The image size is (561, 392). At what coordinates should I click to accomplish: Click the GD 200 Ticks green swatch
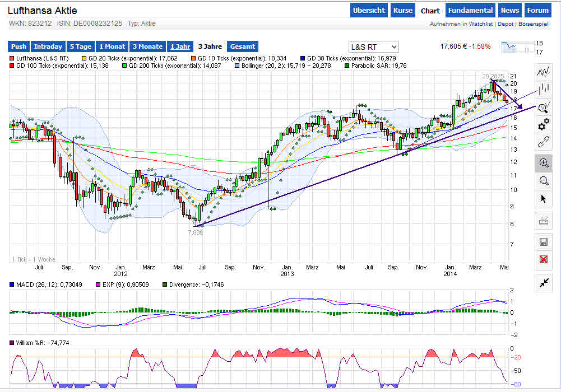[x=124, y=66]
